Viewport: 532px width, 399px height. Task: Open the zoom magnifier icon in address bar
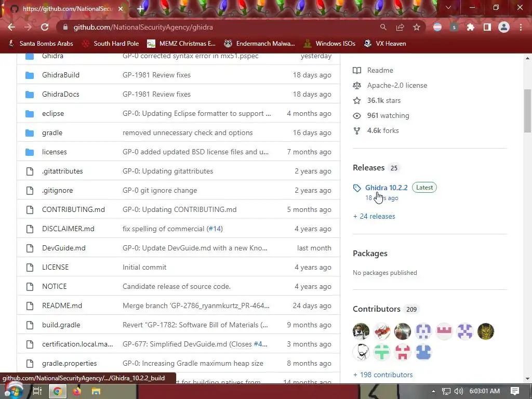[383, 27]
